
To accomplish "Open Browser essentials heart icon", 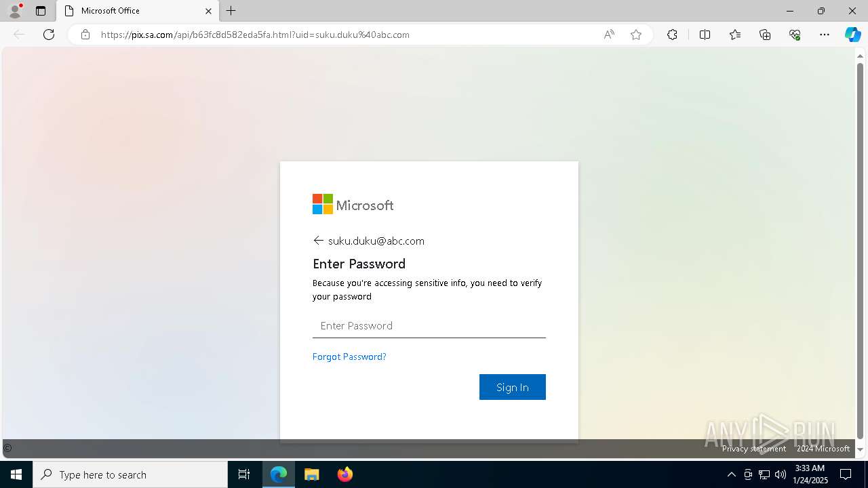I will click(795, 35).
